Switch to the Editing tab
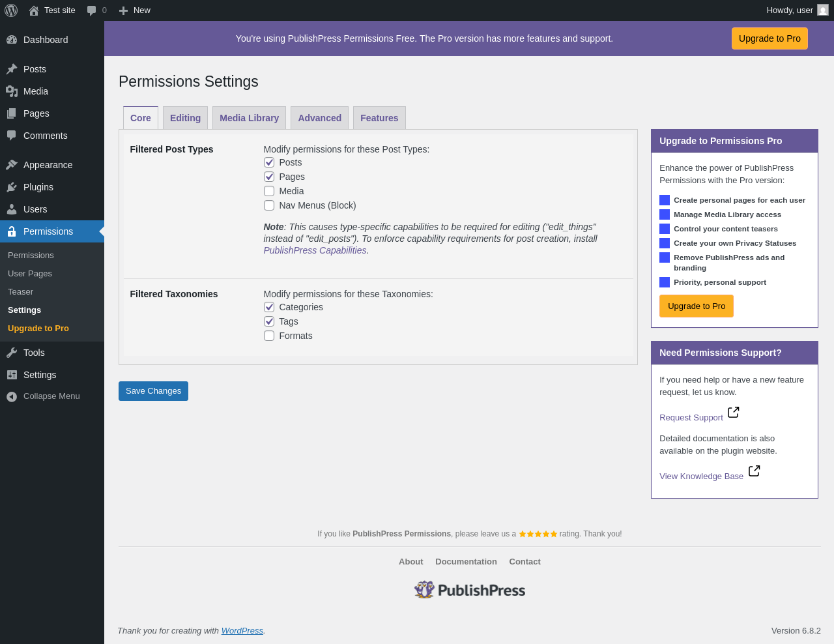The image size is (834, 644). [x=186, y=118]
